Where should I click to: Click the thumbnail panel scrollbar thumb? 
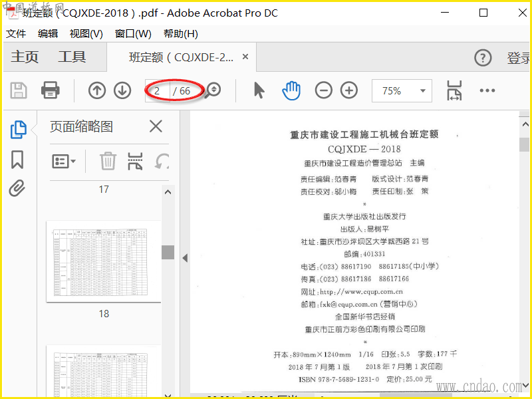pos(168,253)
